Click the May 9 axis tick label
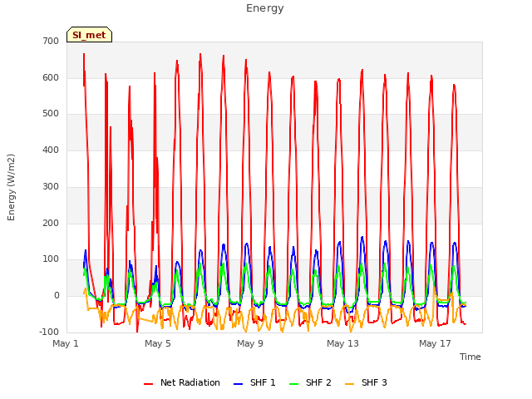The image size is (532, 399). 250,343
